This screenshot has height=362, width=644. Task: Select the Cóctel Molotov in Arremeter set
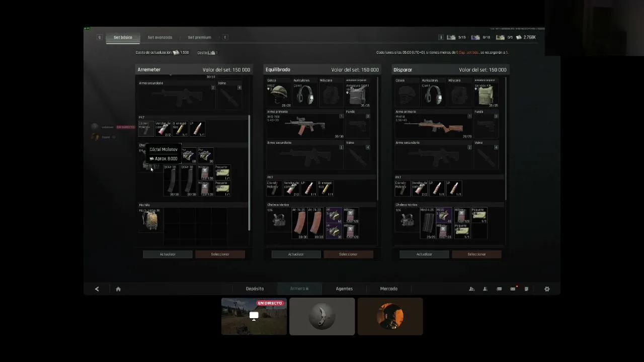coord(145,129)
